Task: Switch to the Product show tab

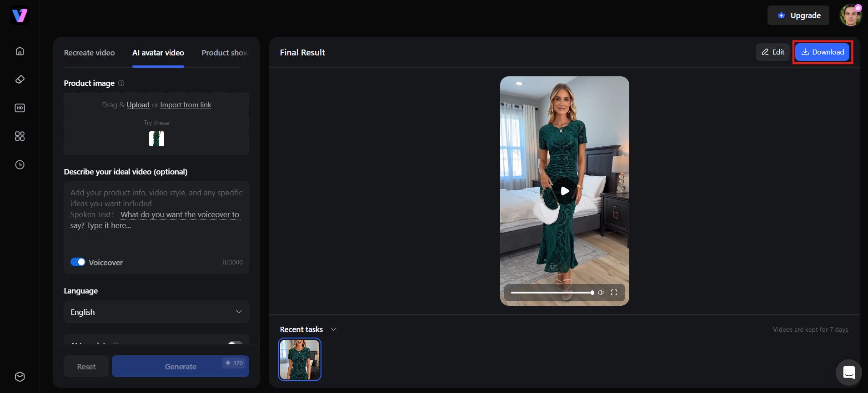Action: pos(225,53)
